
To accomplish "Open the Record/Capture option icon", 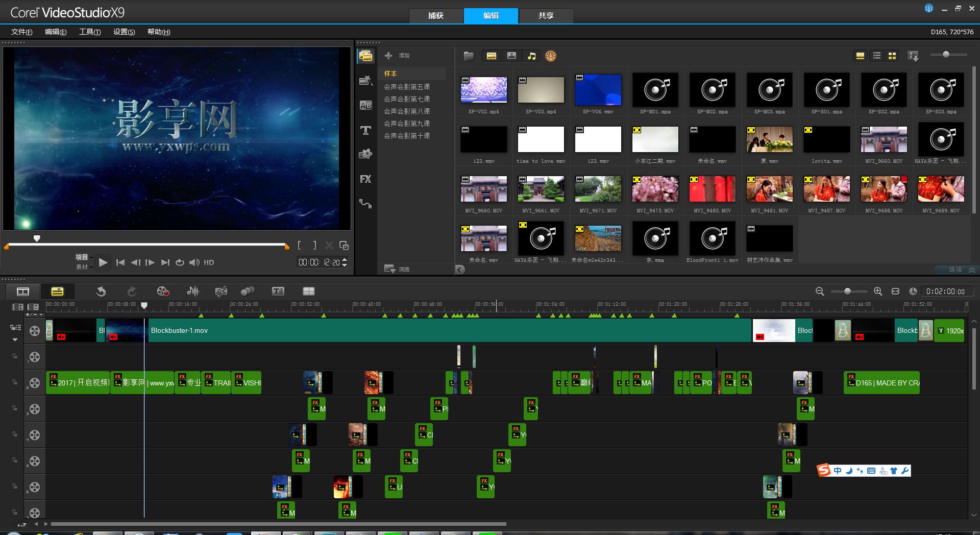I will pyautogui.click(x=163, y=291).
